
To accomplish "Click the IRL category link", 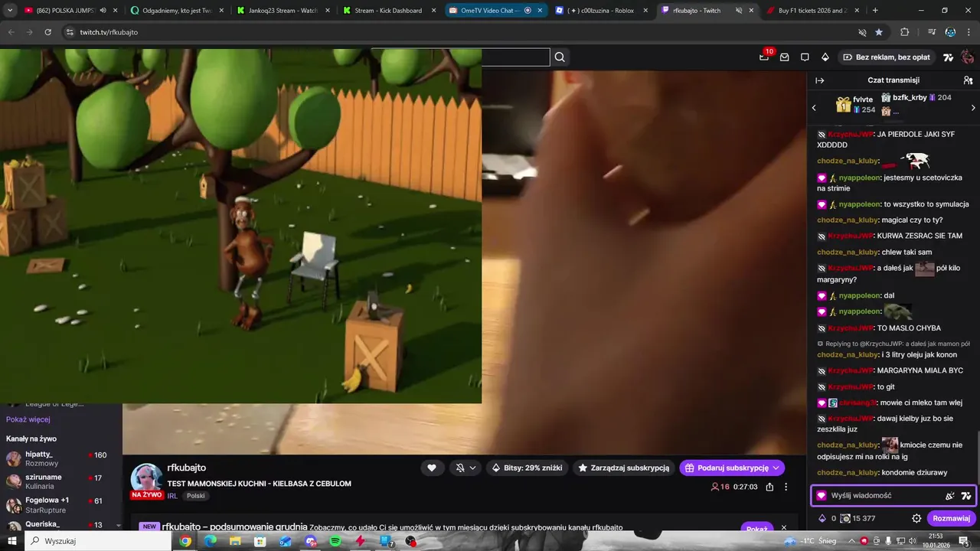I will pyautogui.click(x=172, y=496).
